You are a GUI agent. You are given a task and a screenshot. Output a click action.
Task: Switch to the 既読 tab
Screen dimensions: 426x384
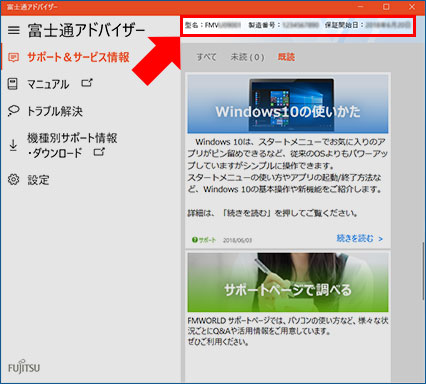click(286, 57)
